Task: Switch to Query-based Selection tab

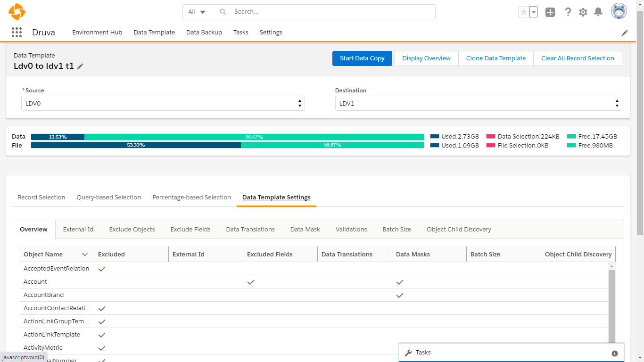Action: [109, 197]
